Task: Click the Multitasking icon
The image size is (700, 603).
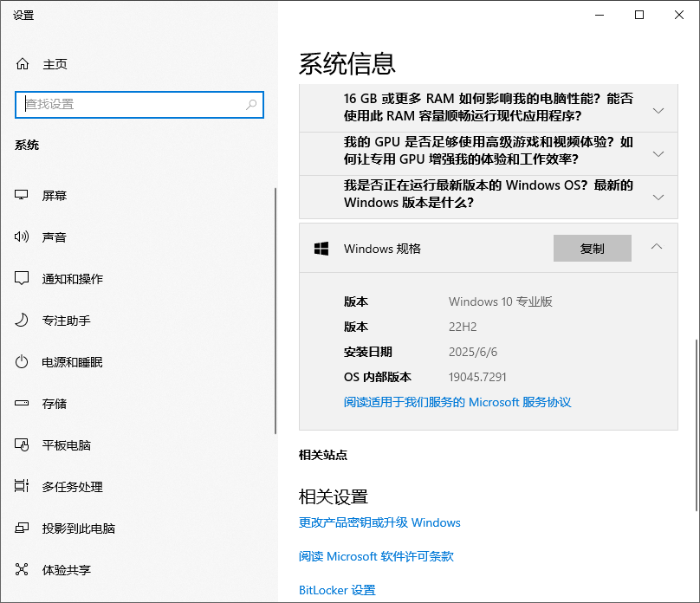Action: 22,486
